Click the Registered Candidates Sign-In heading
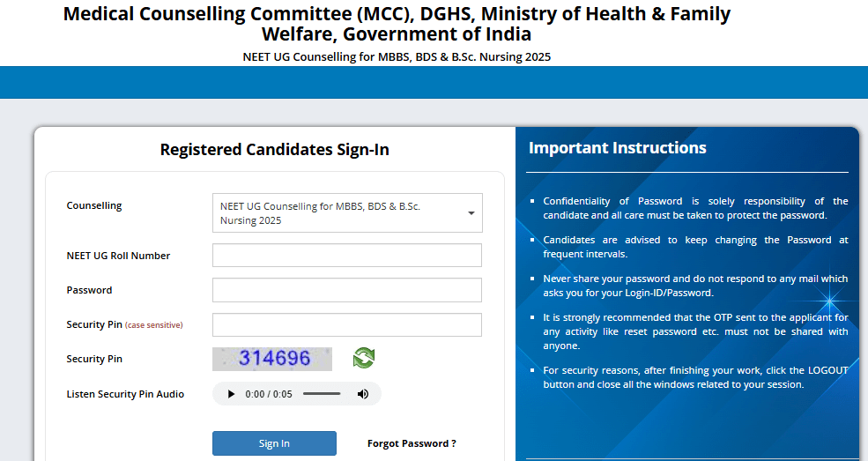Viewport: 868px width, 461px height. (x=274, y=150)
